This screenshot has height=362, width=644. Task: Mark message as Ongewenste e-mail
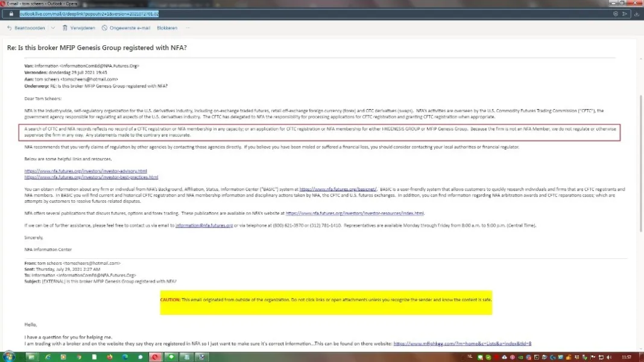[127, 28]
